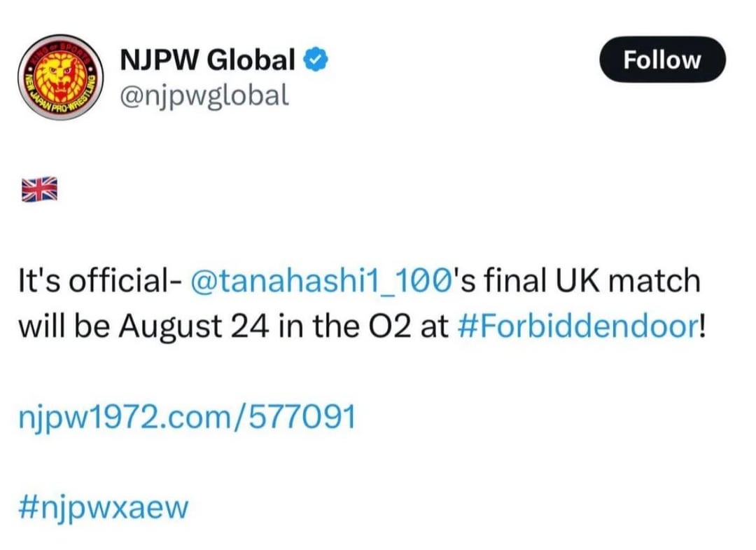Screen dimensions: 756x550
Task: Open the @tanahashi1_100 mention
Action: (321, 280)
